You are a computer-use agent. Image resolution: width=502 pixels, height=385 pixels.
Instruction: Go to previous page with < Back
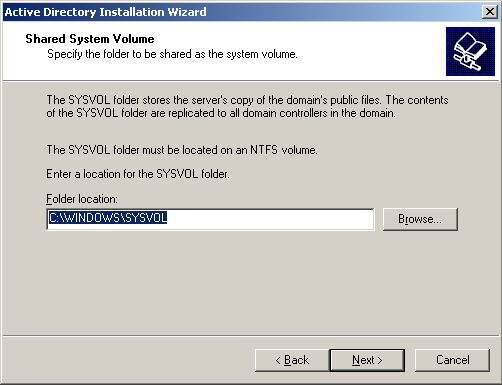pos(292,360)
